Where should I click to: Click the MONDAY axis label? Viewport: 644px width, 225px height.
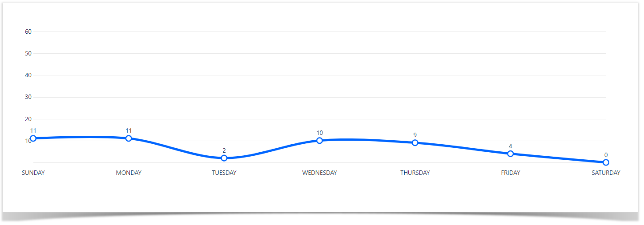(129, 173)
